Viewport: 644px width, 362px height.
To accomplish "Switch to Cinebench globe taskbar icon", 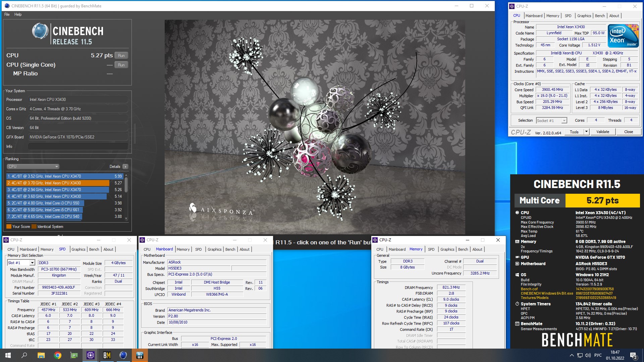I will pos(123,355).
